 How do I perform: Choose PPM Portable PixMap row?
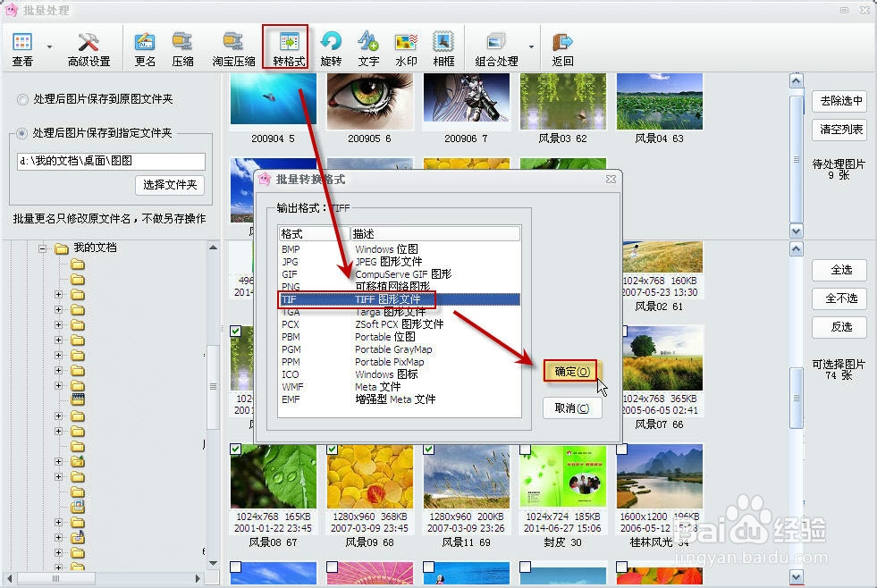(400, 362)
